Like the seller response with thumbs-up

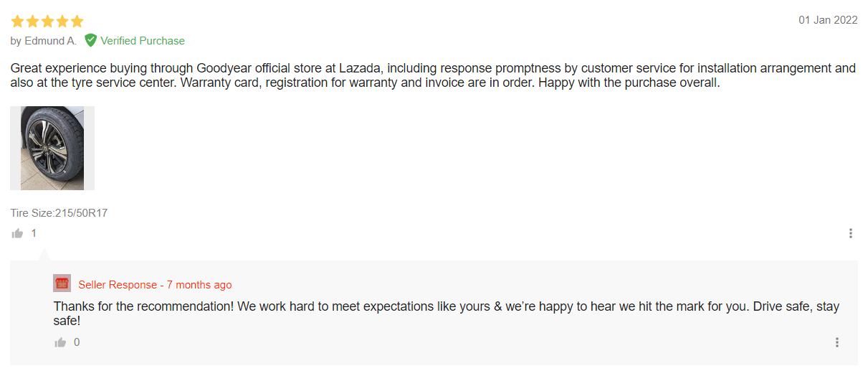tap(61, 342)
